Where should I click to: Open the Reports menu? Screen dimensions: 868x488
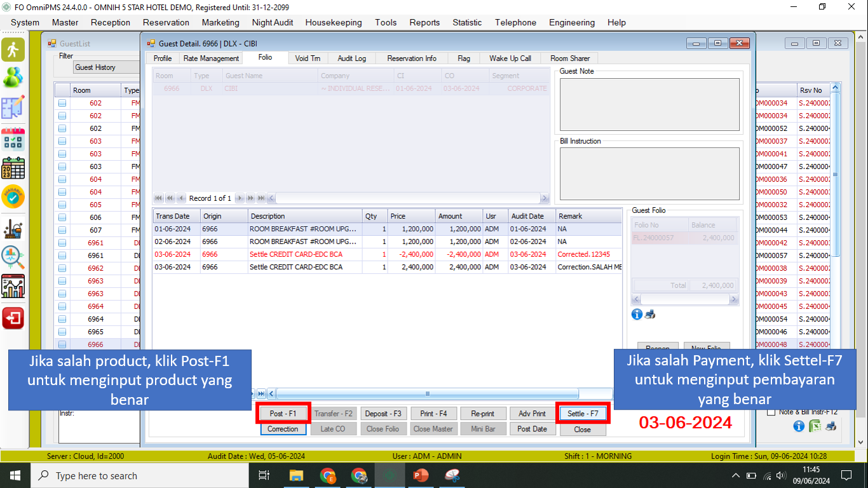[424, 22]
